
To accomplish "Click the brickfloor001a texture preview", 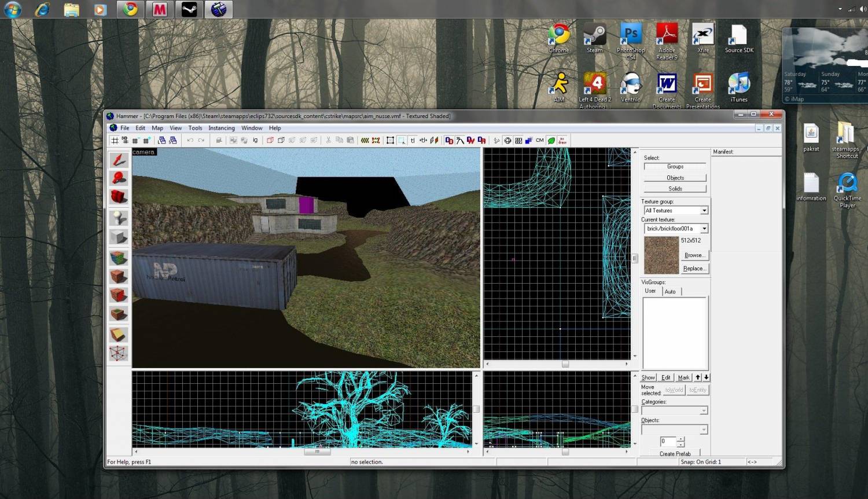I will [x=661, y=255].
